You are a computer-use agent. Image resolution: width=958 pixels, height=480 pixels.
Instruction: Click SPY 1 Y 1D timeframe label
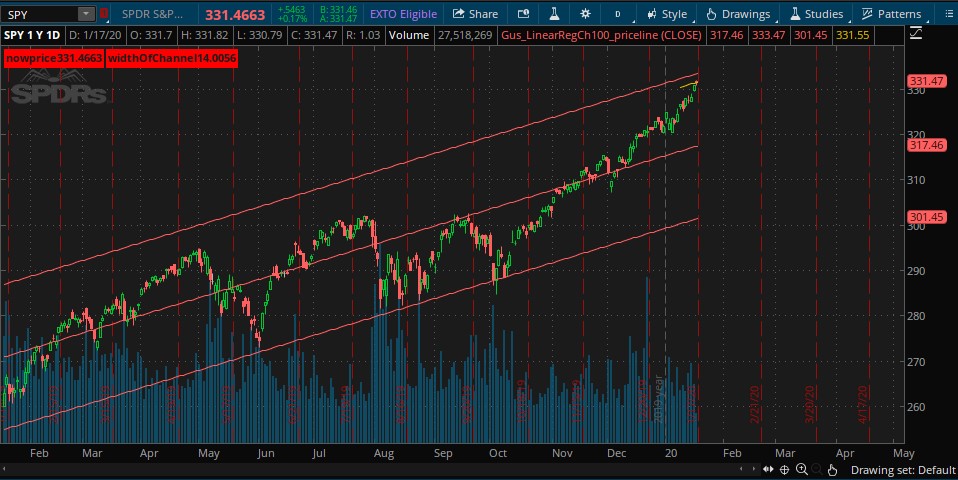coord(32,35)
